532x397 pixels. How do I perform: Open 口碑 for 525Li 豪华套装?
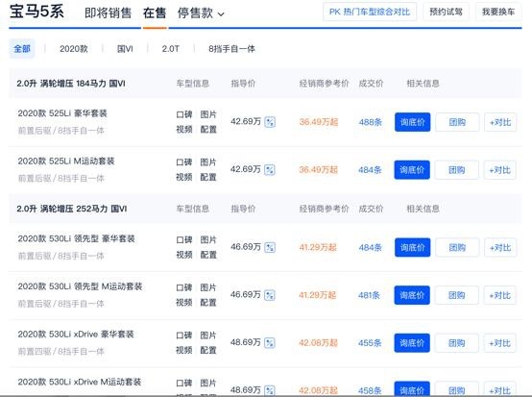coord(184,114)
